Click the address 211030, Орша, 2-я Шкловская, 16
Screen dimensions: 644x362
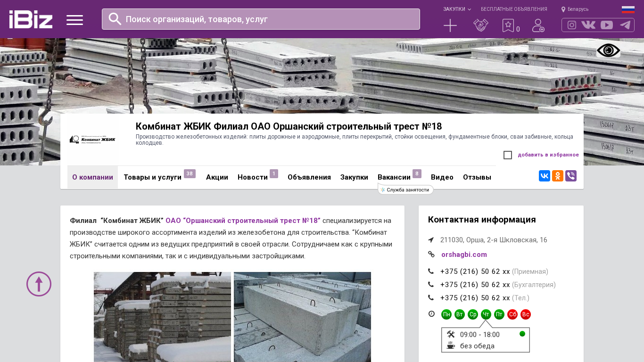(494, 240)
